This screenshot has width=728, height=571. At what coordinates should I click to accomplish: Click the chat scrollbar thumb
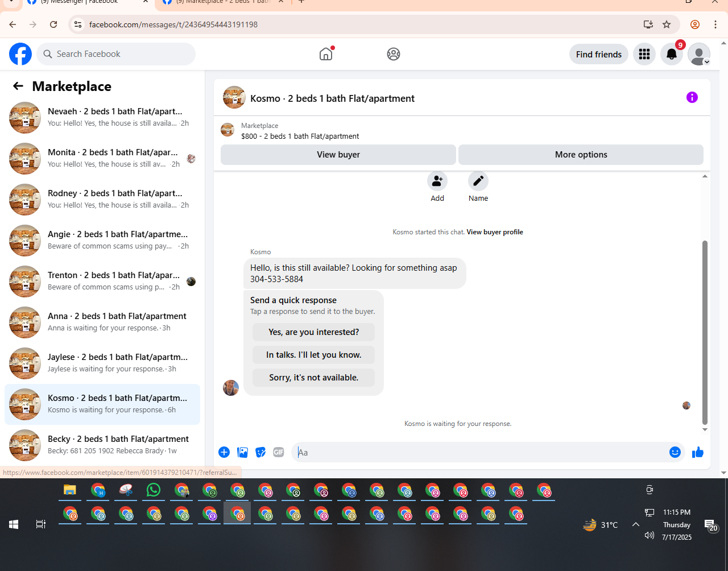705,332
